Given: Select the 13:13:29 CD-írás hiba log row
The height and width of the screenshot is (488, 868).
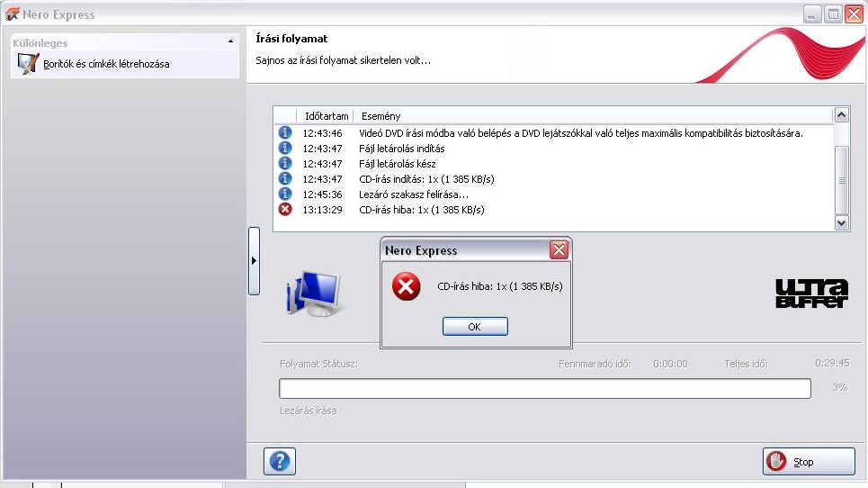Looking at the screenshot, I should [x=553, y=210].
